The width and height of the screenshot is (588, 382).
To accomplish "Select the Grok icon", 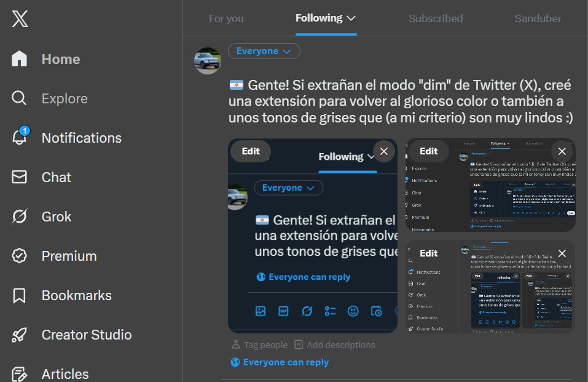I will tap(19, 217).
